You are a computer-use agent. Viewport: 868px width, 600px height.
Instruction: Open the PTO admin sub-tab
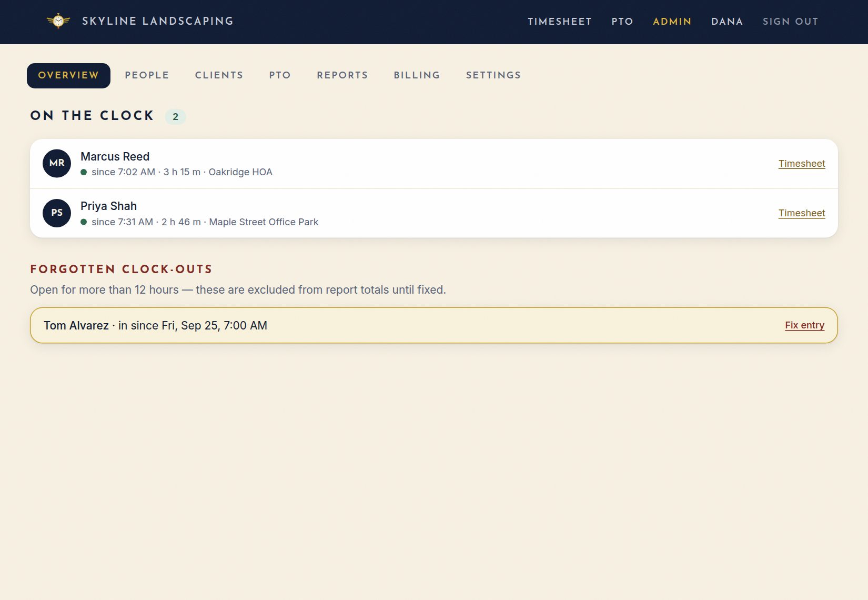point(280,76)
